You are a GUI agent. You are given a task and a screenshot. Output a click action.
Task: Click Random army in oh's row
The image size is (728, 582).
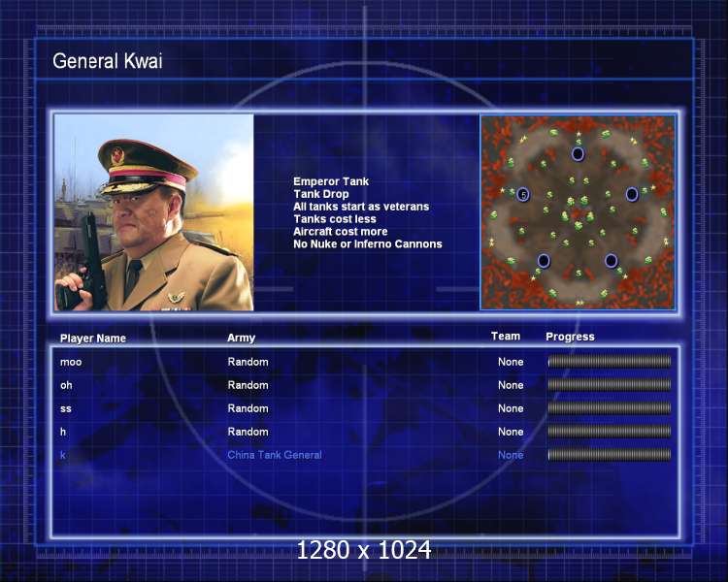point(248,385)
